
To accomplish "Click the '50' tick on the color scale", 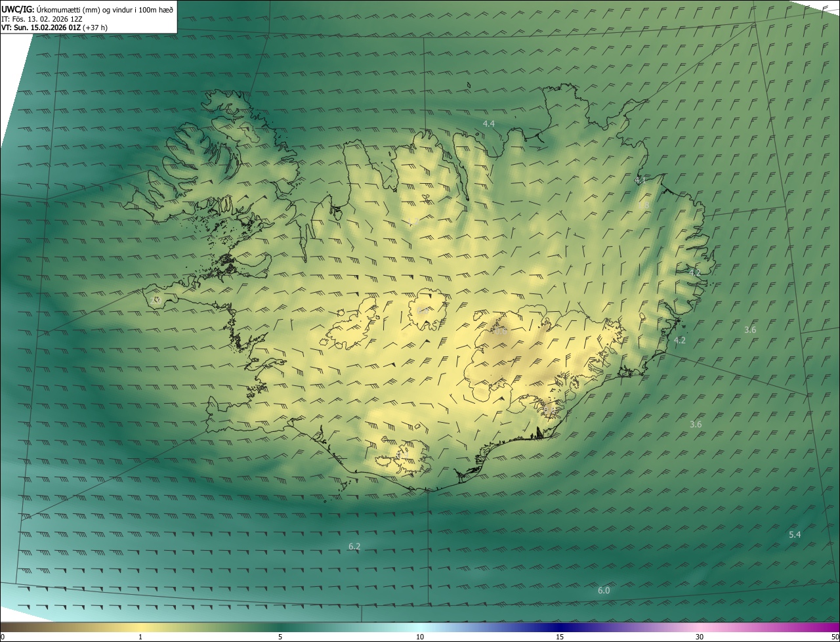I will click(x=835, y=637).
